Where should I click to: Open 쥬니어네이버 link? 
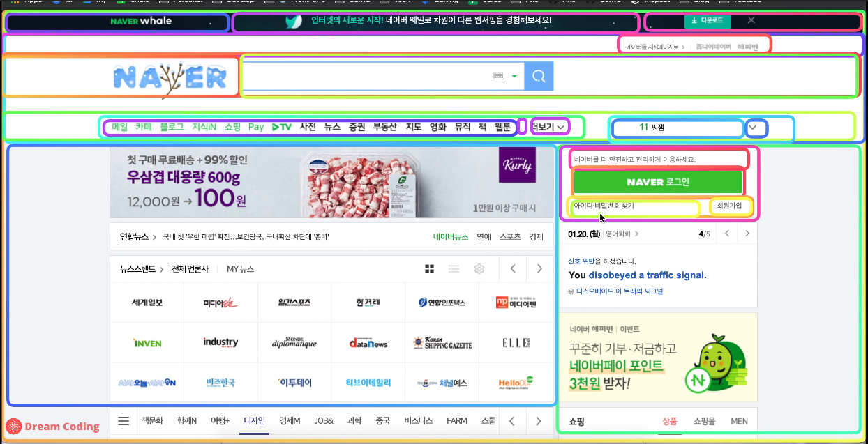point(714,47)
